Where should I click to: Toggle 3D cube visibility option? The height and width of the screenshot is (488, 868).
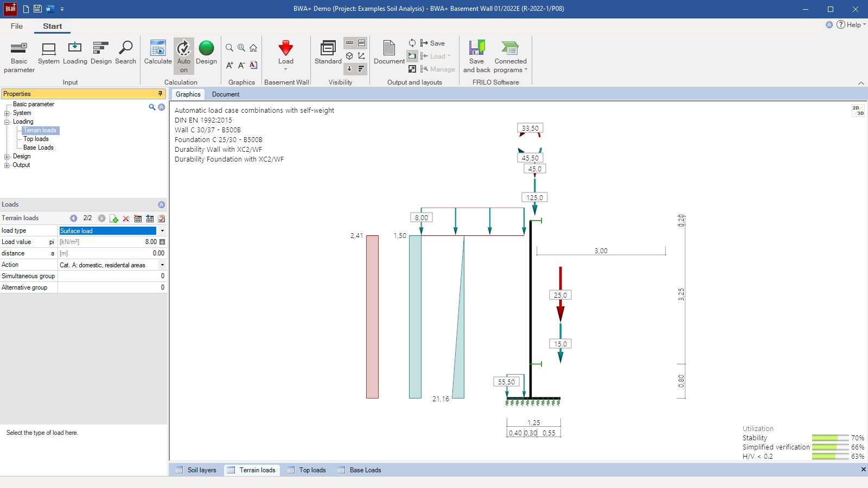[x=349, y=56]
